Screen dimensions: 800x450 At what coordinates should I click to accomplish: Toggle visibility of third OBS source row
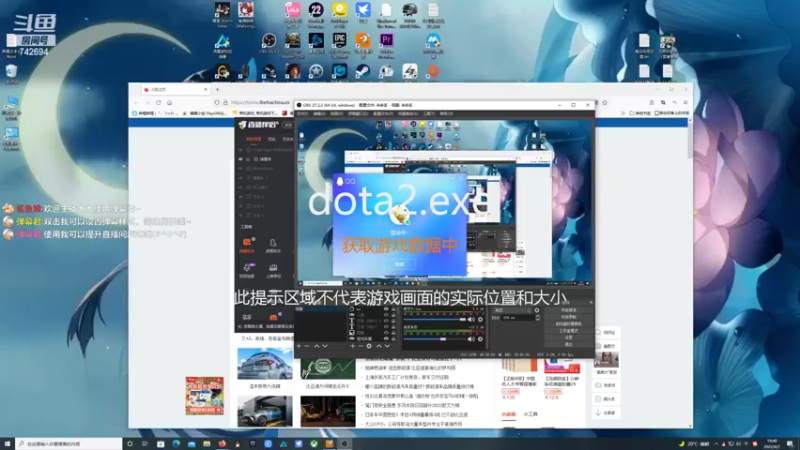coord(386,320)
